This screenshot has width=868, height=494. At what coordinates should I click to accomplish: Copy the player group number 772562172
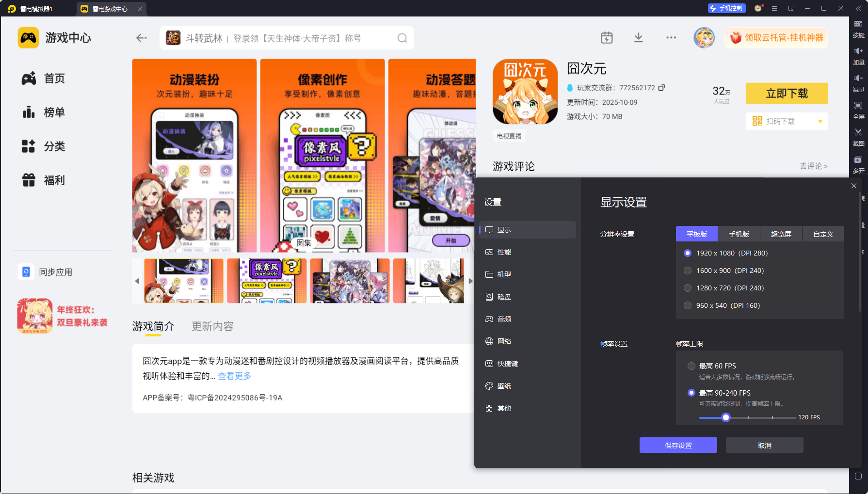pos(661,88)
